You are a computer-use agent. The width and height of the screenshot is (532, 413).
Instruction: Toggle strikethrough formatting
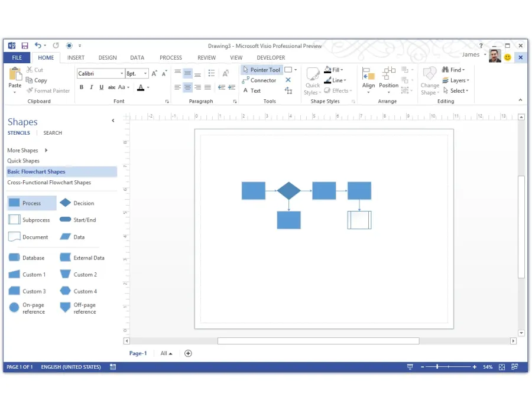111,87
